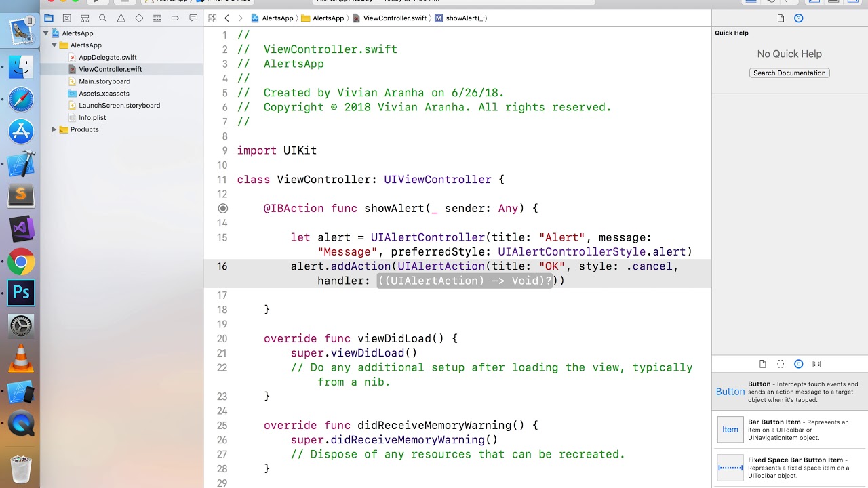Show the Code Snippet library

point(781,364)
